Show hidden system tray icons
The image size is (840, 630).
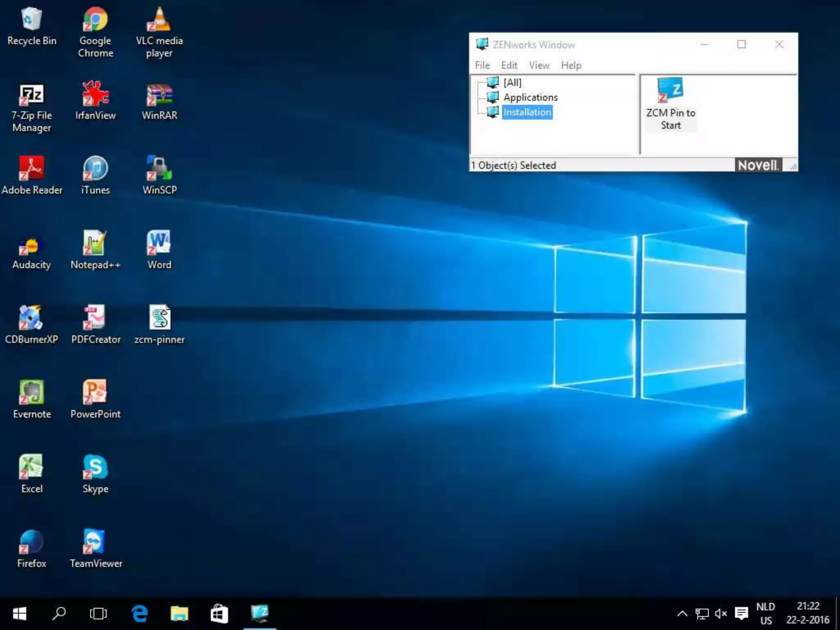(682, 614)
